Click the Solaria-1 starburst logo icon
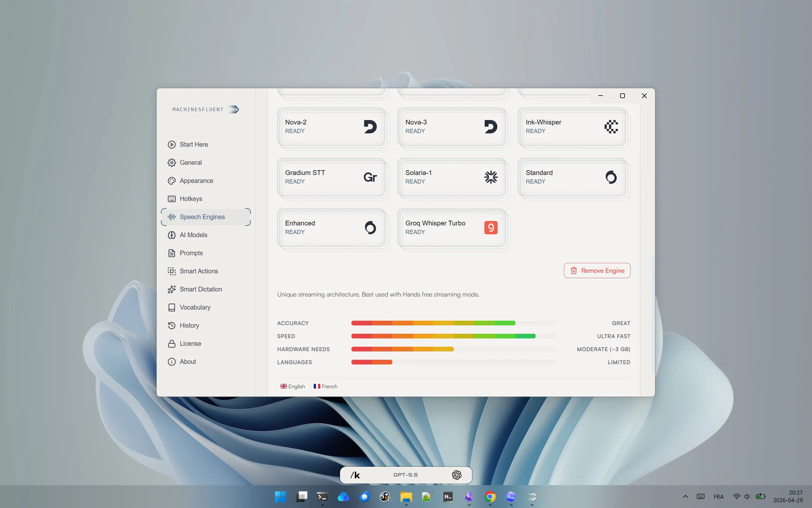The height and width of the screenshot is (508, 812). (x=491, y=177)
